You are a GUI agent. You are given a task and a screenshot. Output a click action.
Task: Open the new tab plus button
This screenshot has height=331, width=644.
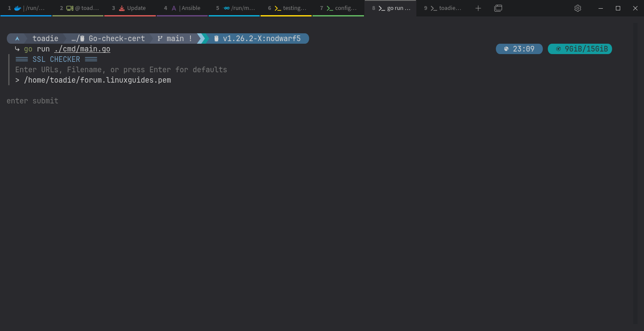click(x=478, y=8)
